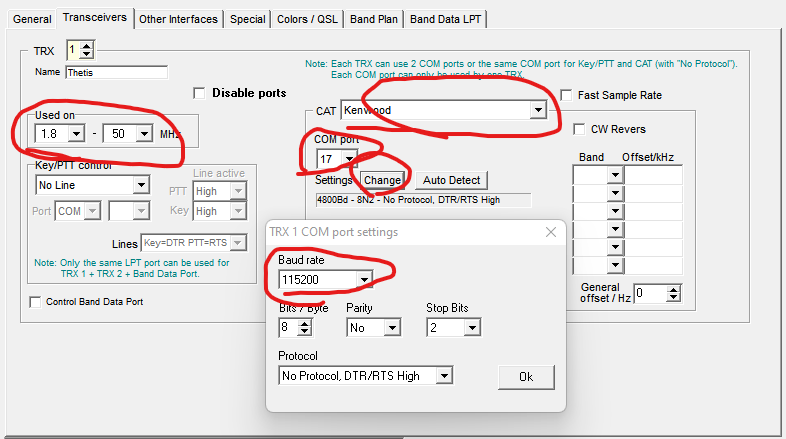786x439 pixels.
Task: Open the Other Interfaces tab
Action: pos(178,19)
